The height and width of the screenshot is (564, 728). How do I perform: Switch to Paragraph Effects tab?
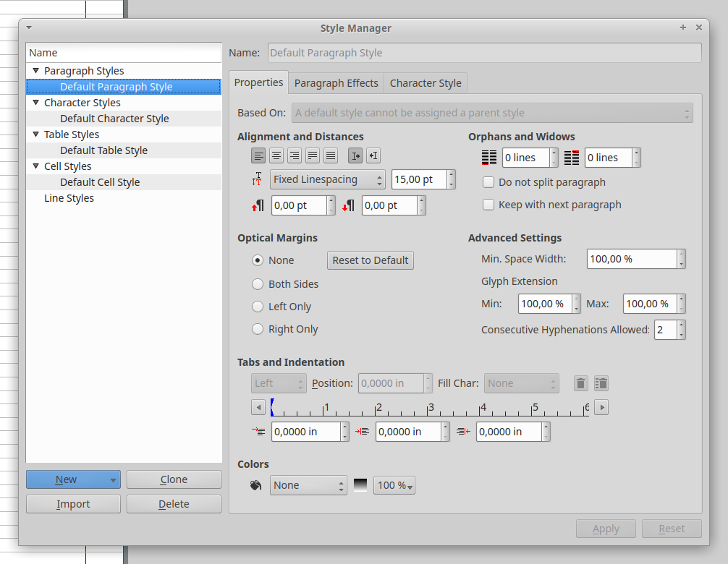pos(336,83)
